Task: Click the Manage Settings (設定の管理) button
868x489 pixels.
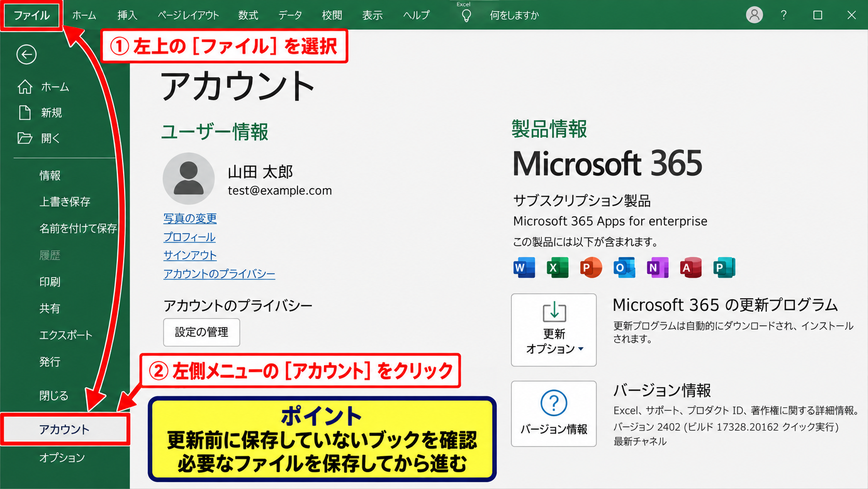Action: tap(201, 332)
